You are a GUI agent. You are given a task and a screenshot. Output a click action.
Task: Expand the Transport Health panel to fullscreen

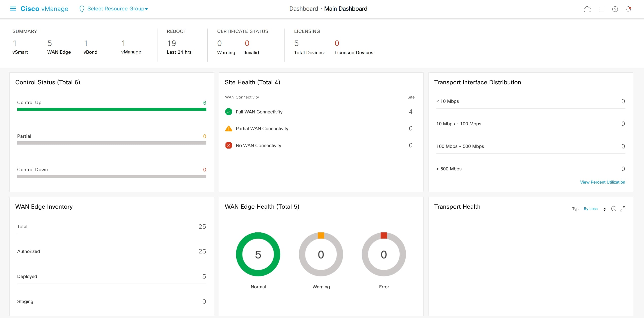(622, 209)
